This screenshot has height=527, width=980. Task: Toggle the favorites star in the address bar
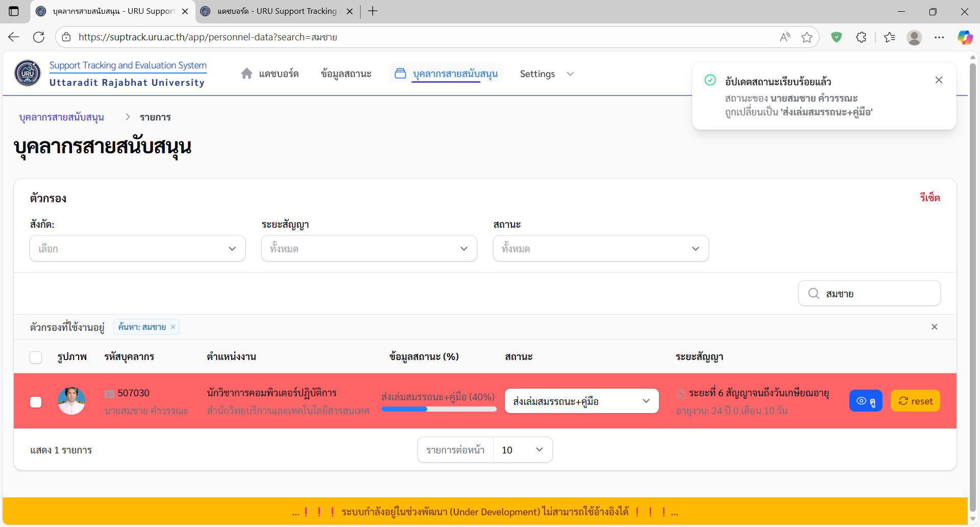coord(807,37)
